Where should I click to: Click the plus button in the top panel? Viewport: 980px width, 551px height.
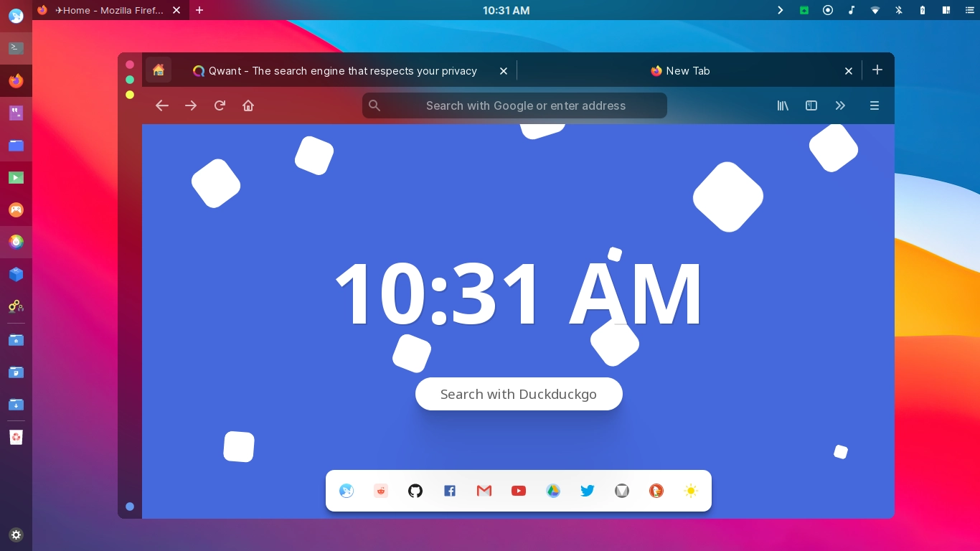(199, 10)
